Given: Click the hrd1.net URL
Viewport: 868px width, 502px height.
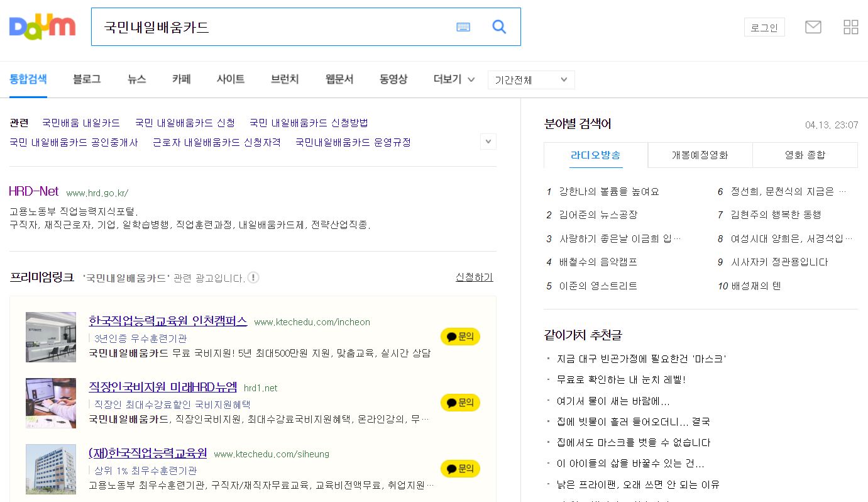Looking at the screenshot, I should [x=260, y=388].
